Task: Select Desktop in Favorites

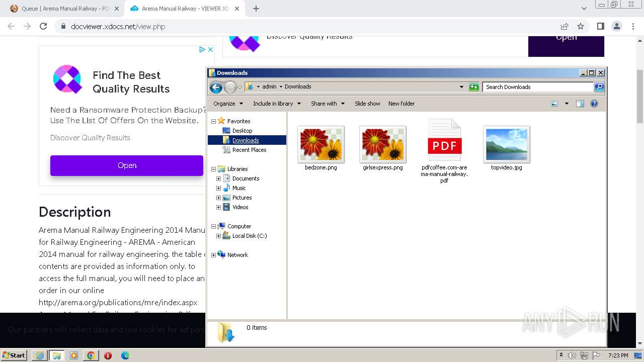Action: [242, 131]
